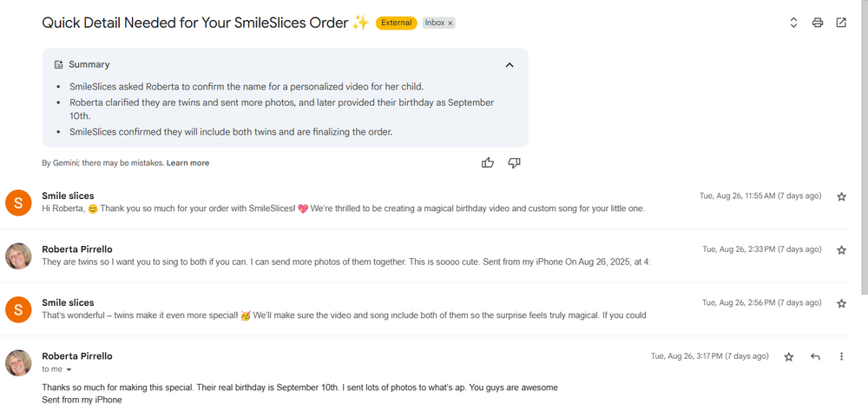Open the Learn more link

[x=187, y=163]
